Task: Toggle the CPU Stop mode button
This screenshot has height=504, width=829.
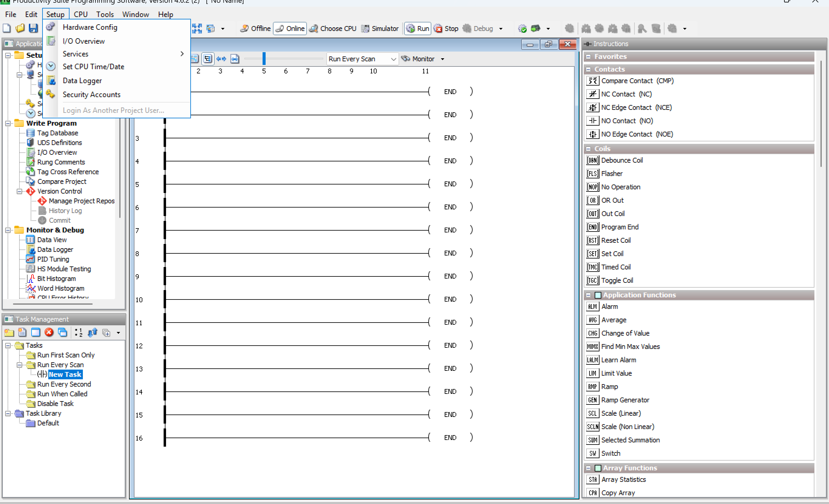Action: point(446,29)
